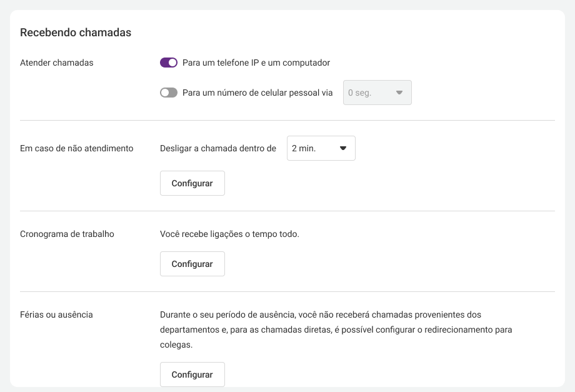The width and height of the screenshot is (575, 392).
Task: Click the 'Atender chamadas' label
Action: point(56,63)
